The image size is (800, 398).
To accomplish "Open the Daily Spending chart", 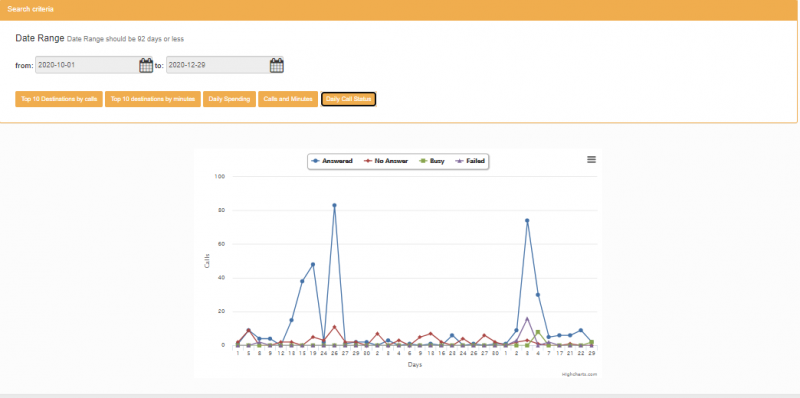I will tap(229, 99).
